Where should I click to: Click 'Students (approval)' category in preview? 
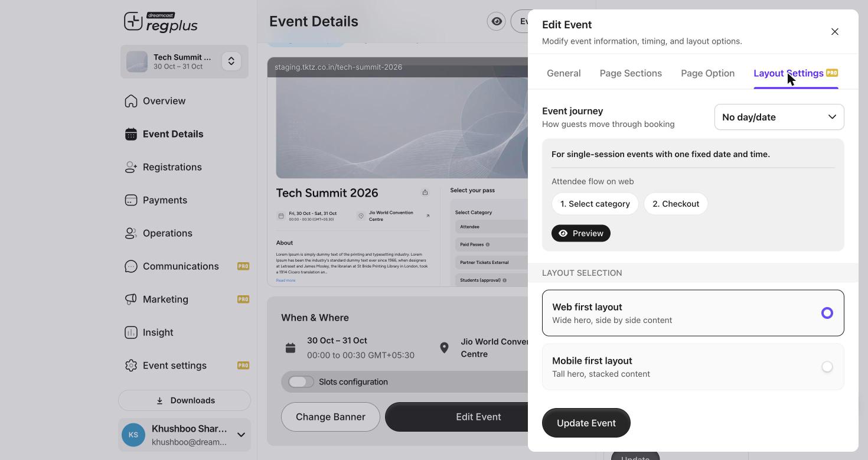(491, 280)
